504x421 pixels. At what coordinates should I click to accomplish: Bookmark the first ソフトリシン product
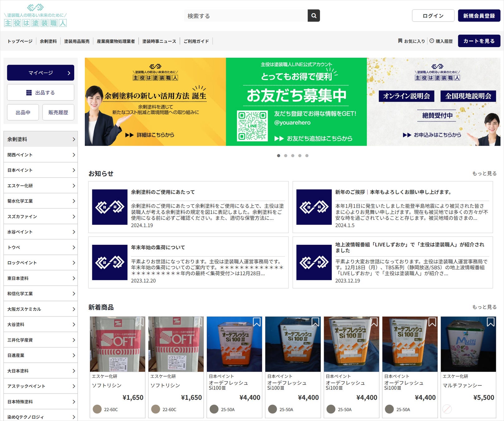140,322
